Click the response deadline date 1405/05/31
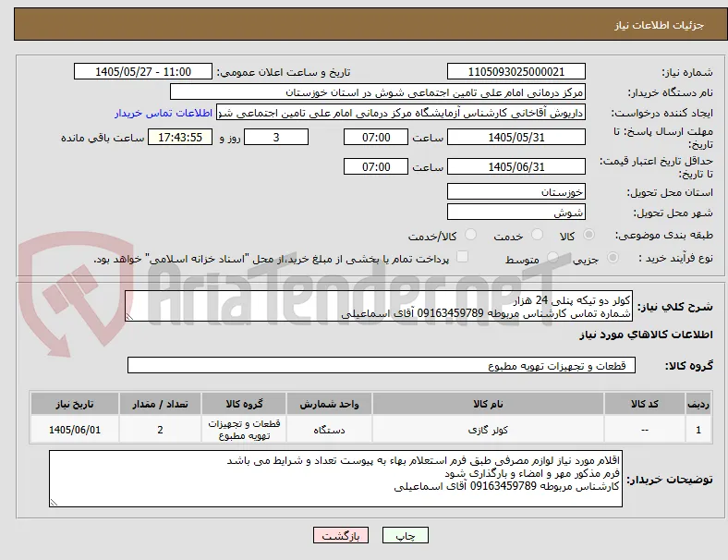The width and height of the screenshot is (728, 560). [x=516, y=137]
